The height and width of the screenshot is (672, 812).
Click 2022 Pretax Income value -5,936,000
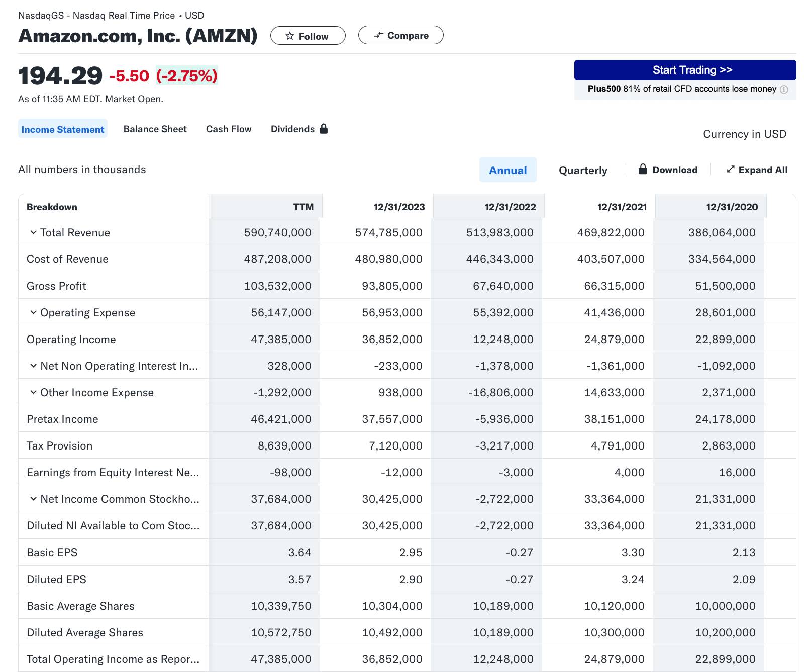point(504,419)
